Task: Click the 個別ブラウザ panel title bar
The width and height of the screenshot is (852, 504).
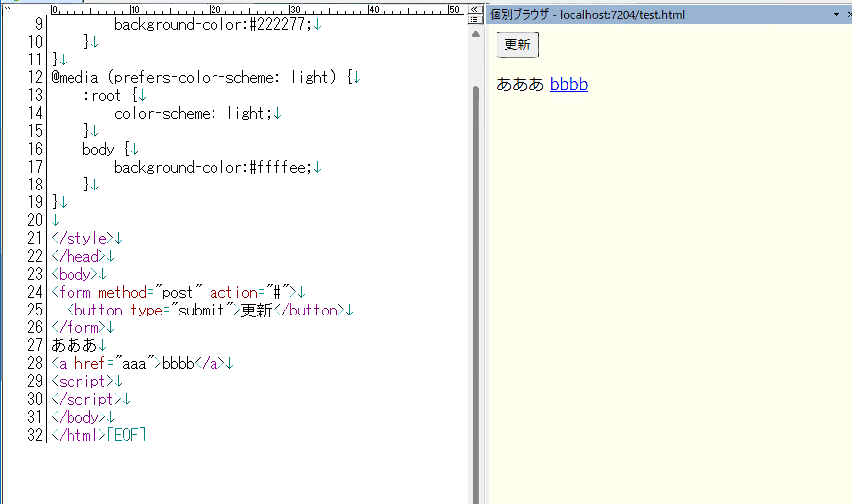Action: click(x=645, y=15)
